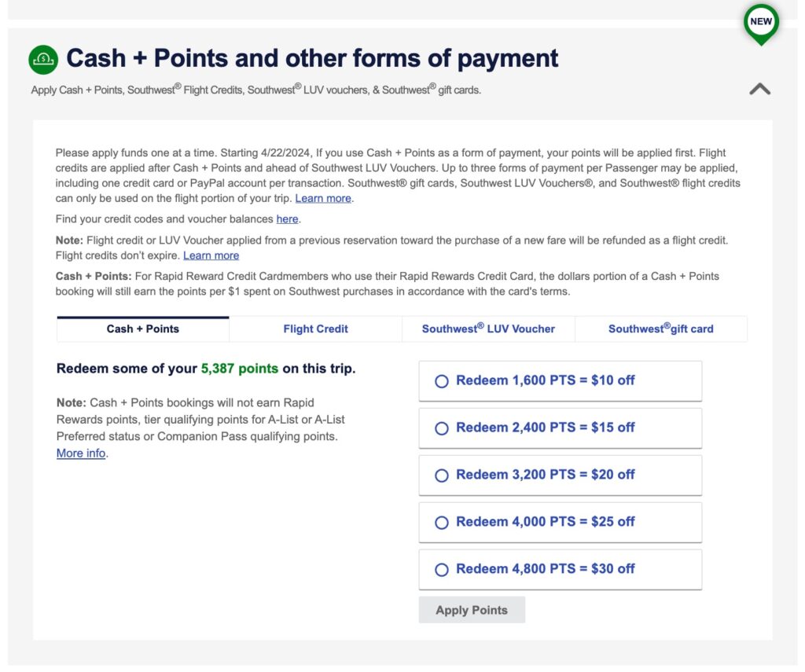Click the green cash payment icon beside the heading
The width and height of the screenshot is (805, 672).
[x=43, y=58]
